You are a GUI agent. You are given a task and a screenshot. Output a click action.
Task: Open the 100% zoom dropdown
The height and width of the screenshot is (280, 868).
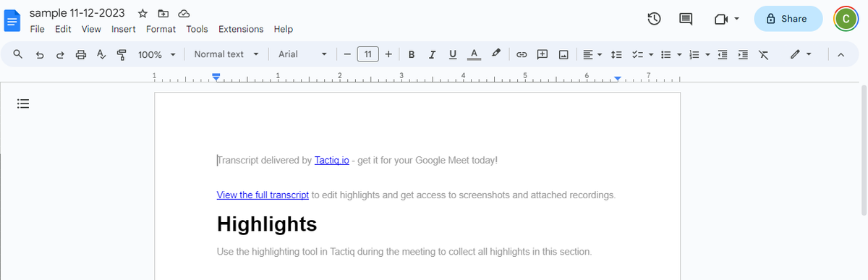[x=157, y=54]
